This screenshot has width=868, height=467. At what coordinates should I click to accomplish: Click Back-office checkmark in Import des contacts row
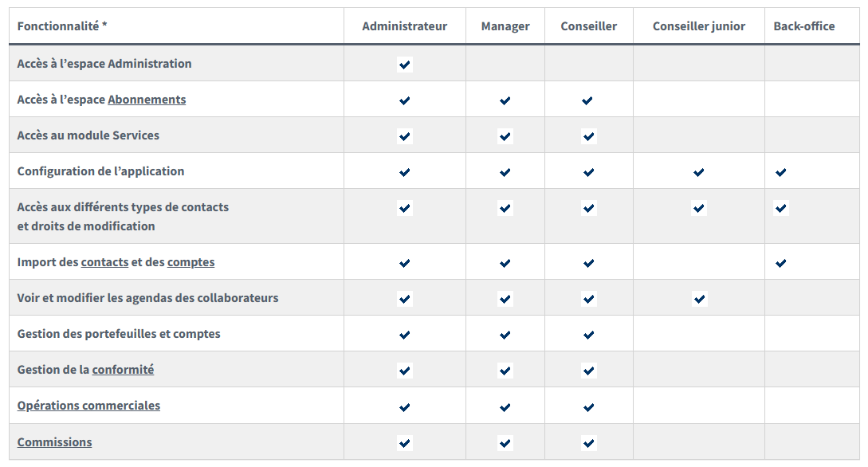[x=780, y=263]
